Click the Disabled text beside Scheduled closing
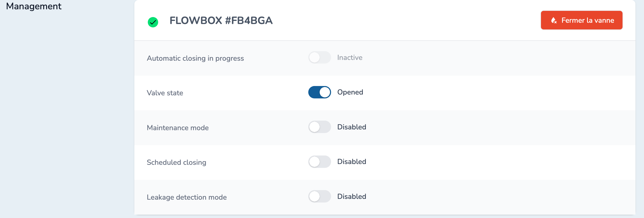644x218 pixels. (x=352, y=161)
